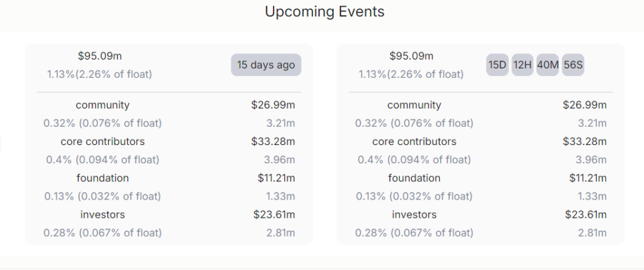Image resolution: width=644 pixels, height=270 pixels.
Task: Click the $26.99m value in the right card
Action: pyautogui.click(x=584, y=105)
